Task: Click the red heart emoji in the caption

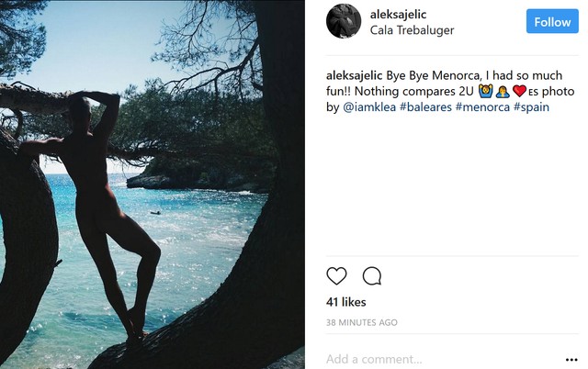Action: (x=519, y=92)
